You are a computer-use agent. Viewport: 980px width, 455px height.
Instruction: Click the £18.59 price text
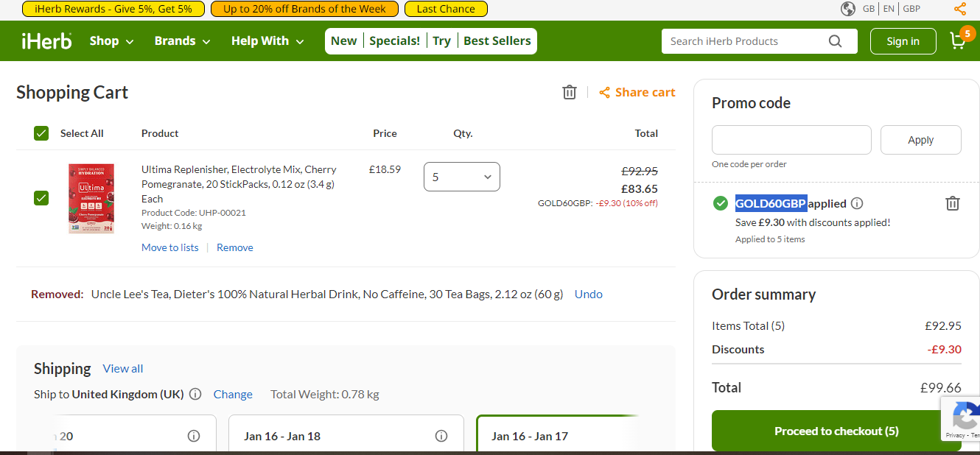tap(385, 169)
